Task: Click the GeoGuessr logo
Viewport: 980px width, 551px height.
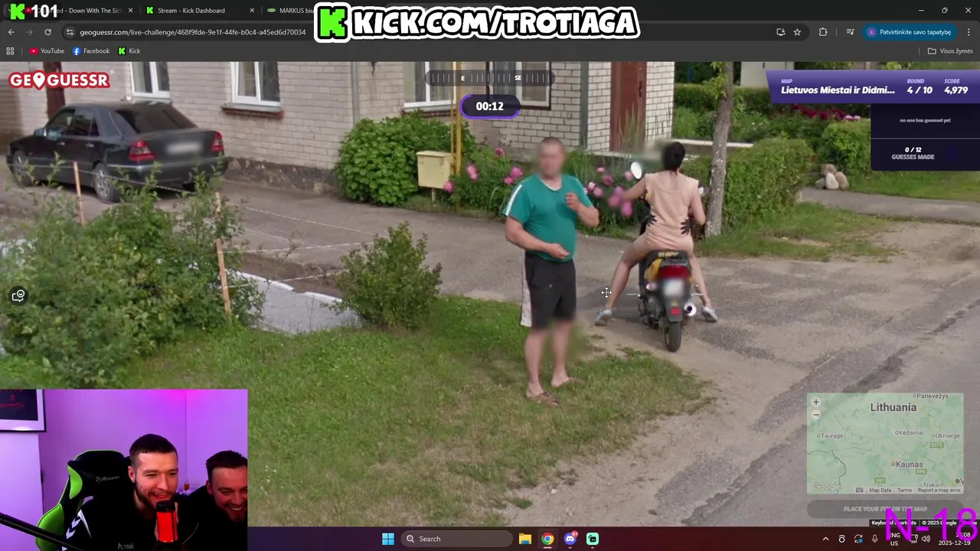Action: point(59,80)
